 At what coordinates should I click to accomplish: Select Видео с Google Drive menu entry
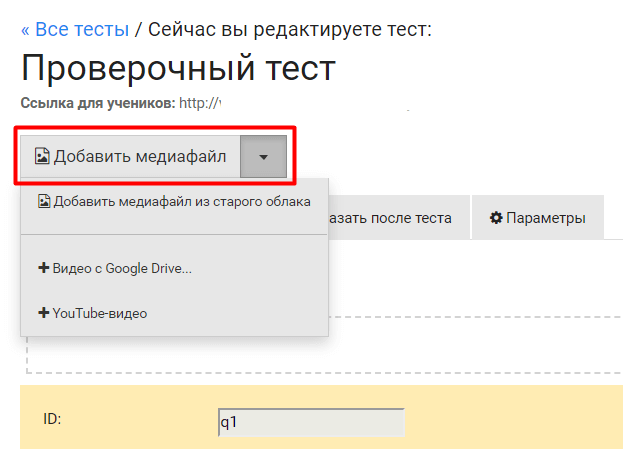tap(121, 268)
